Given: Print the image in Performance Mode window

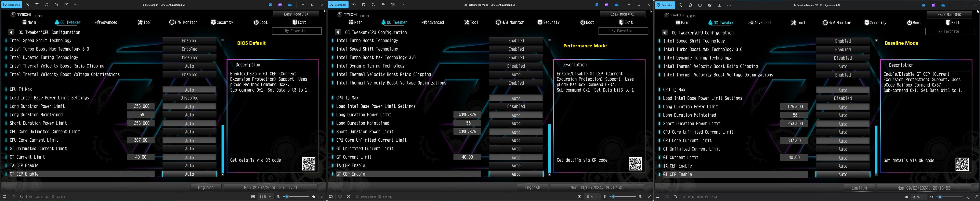Looking at the screenshot, I should 373,5.
